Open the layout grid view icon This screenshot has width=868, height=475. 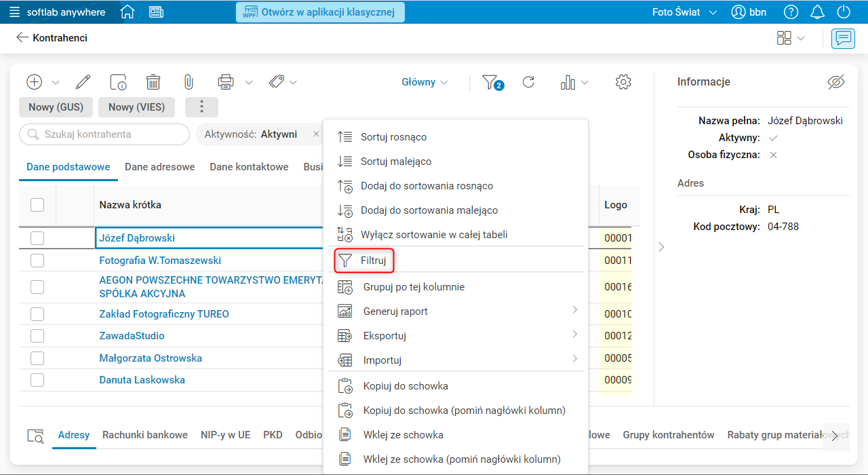pyautogui.click(x=784, y=38)
